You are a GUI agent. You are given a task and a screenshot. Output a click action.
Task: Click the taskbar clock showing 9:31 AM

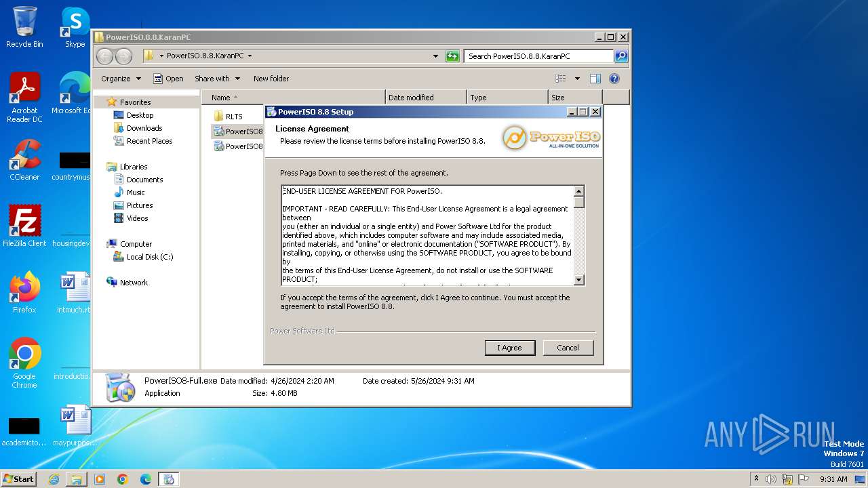pos(833,479)
